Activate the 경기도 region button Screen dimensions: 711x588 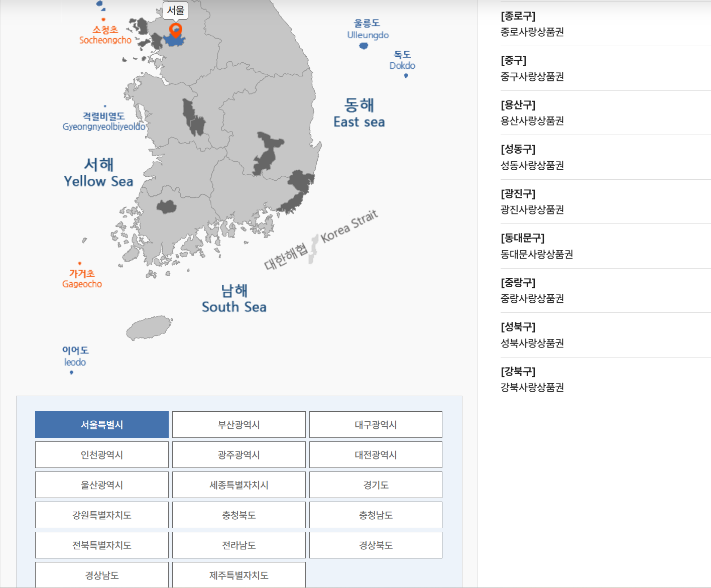[375, 485]
